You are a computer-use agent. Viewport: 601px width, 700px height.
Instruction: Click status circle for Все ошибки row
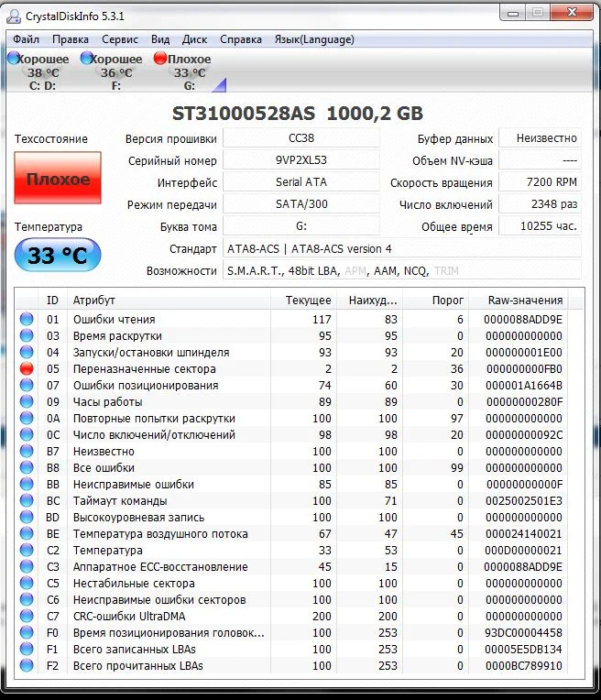pyautogui.click(x=27, y=467)
